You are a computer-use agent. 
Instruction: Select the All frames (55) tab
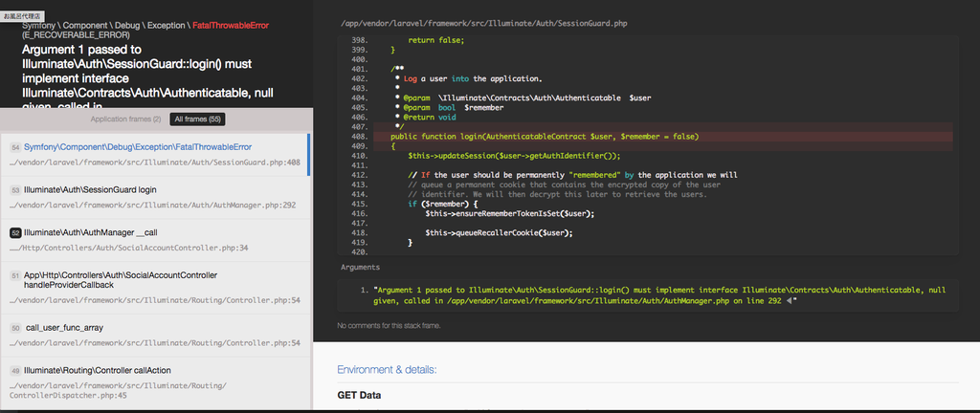(x=197, y=119)
